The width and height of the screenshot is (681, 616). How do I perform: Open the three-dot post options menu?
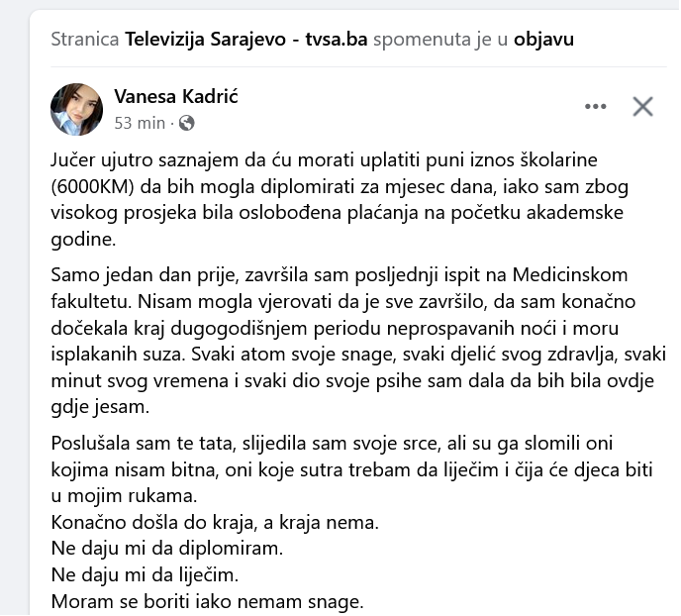(595, 107)
